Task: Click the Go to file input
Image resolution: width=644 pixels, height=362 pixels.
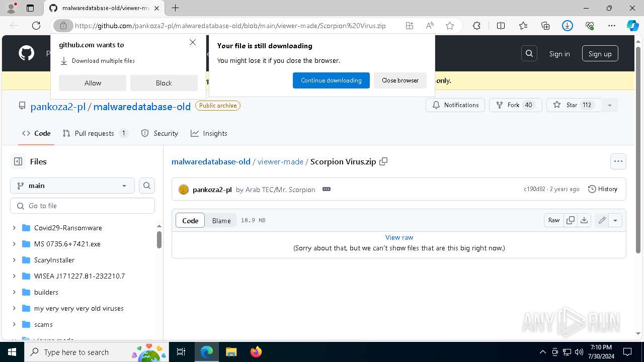Action: pyautogui.click(x=83, y=206)
